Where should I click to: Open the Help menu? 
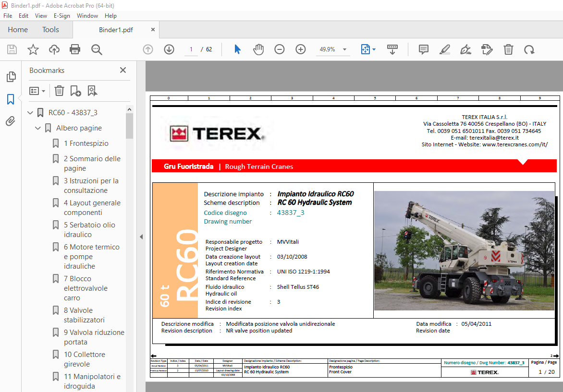(x=110, y=16)
